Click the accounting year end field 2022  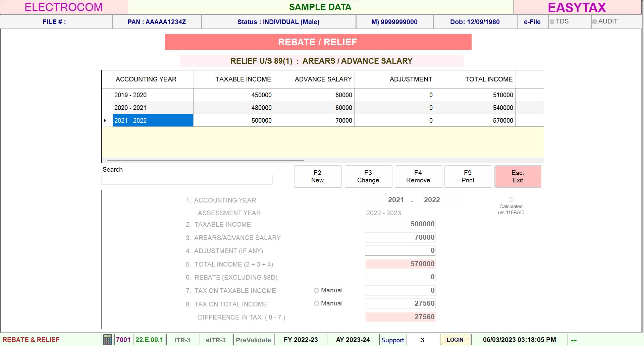[443, 200]
